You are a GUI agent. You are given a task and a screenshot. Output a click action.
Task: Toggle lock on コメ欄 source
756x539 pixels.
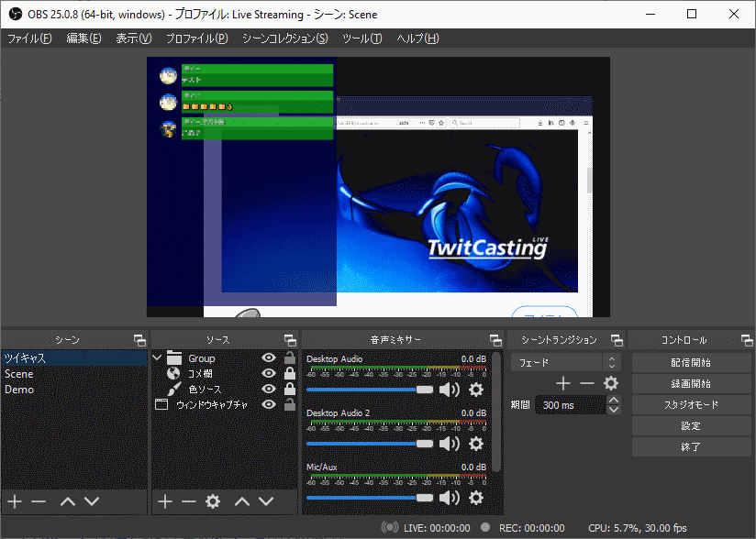(290, 373)
